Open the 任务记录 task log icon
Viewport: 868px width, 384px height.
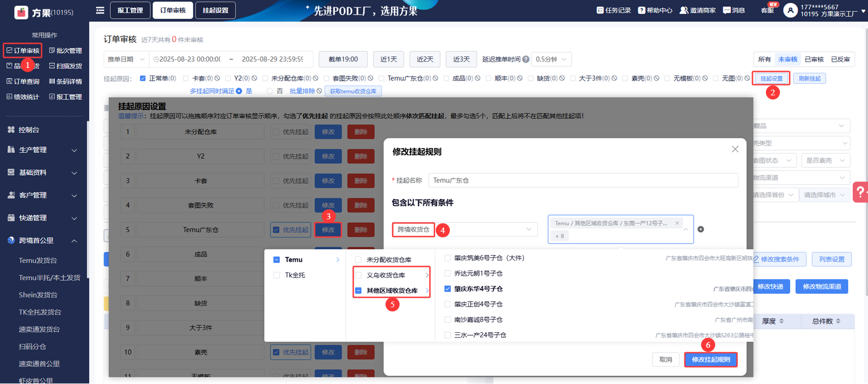tap(600, 10)
